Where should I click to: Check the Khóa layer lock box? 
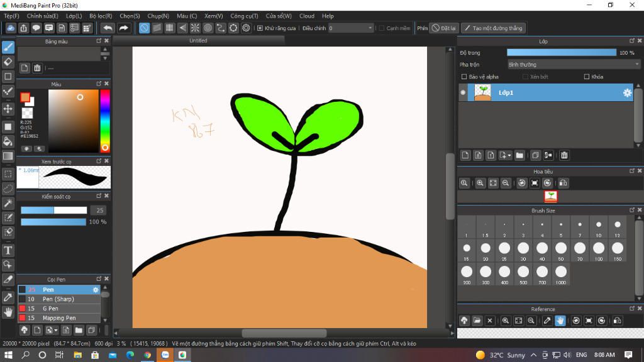(587, 77)
